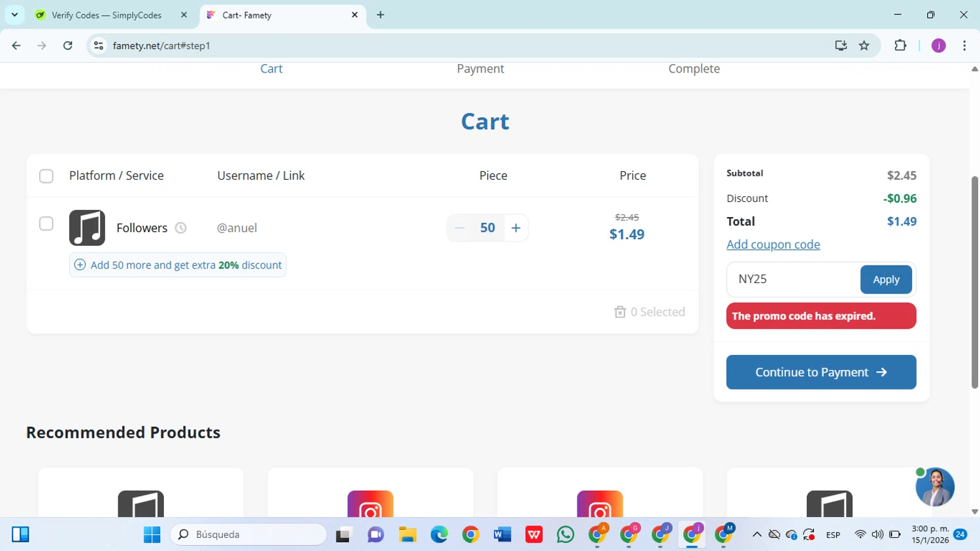Switch to the Verify Codes — SimplyCodes tab

(x=111, y=14)
